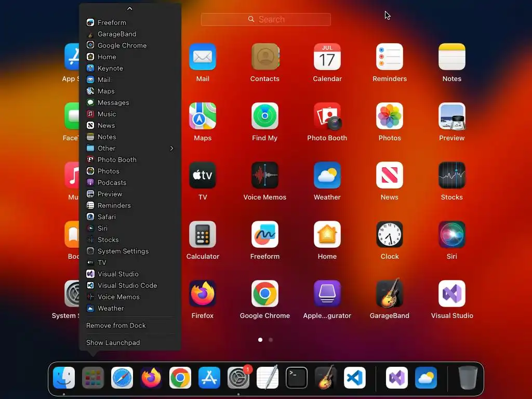Open Reminders in the Launchpad grid
The height and width of the screenshot is (399, 532).
390,57
